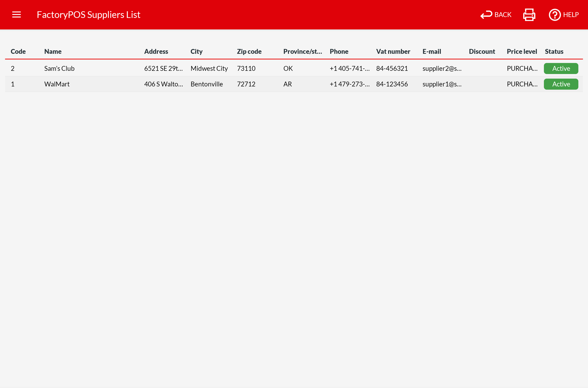This screenshot has width=588, height=388.
Task: Open the hamburger navigation menu
Action: 16,15
